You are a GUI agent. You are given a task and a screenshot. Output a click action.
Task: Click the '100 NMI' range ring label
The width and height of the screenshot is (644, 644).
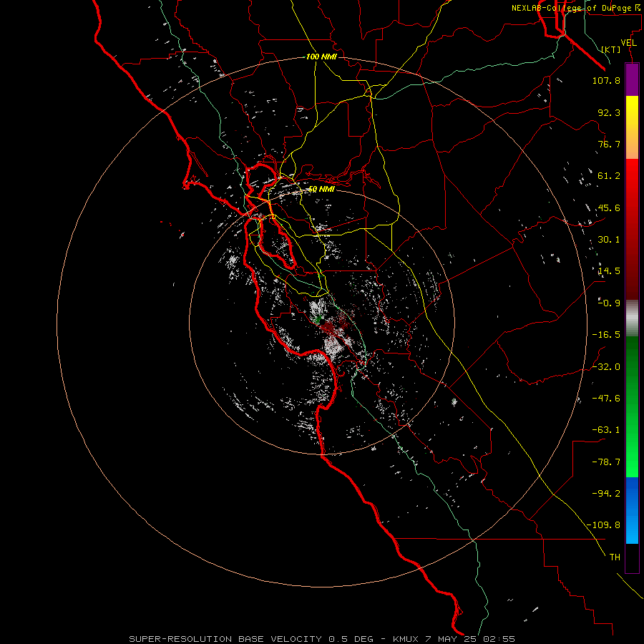click(321, 57)
